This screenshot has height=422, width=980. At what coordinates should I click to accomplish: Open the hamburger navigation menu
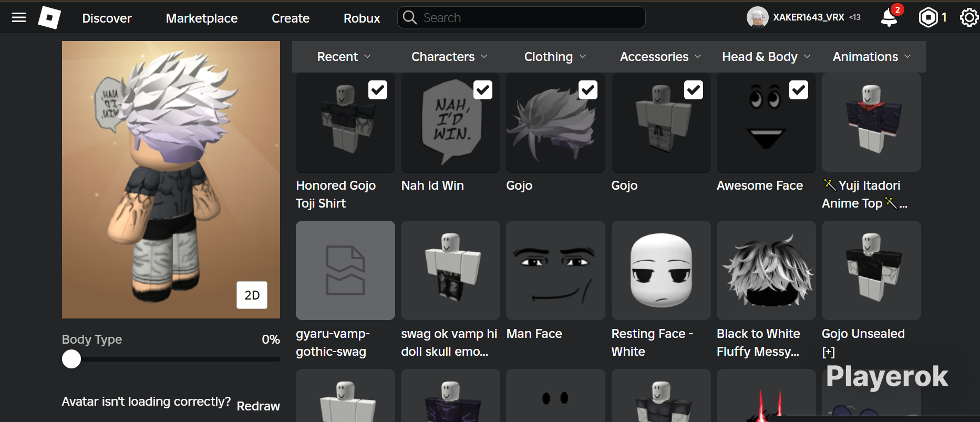[19, 18]
